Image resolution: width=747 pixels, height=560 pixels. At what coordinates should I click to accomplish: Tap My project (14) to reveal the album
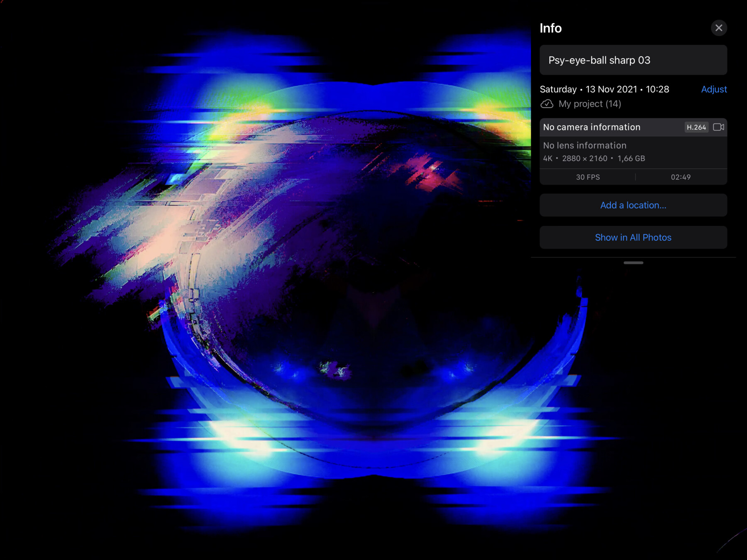(590, 104)
